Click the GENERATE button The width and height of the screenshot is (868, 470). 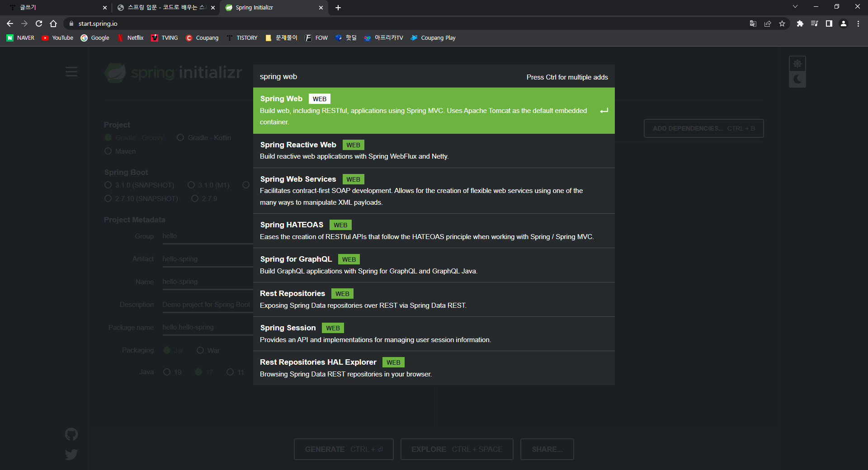click(344, 449)
